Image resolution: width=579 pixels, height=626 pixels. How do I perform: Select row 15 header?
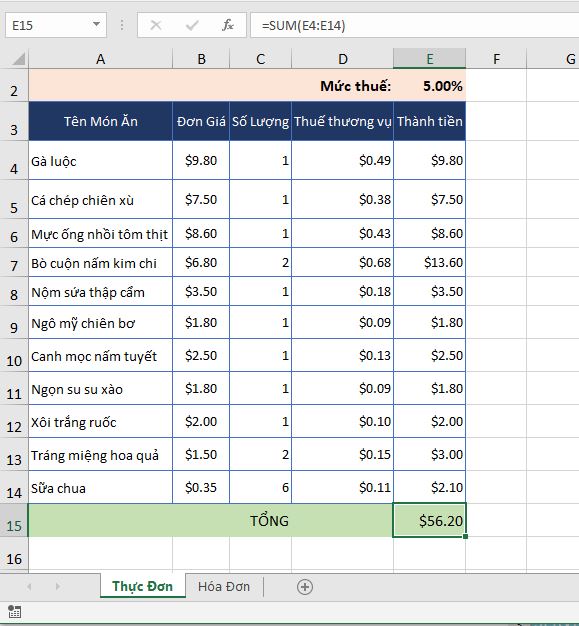coord(14,521)
